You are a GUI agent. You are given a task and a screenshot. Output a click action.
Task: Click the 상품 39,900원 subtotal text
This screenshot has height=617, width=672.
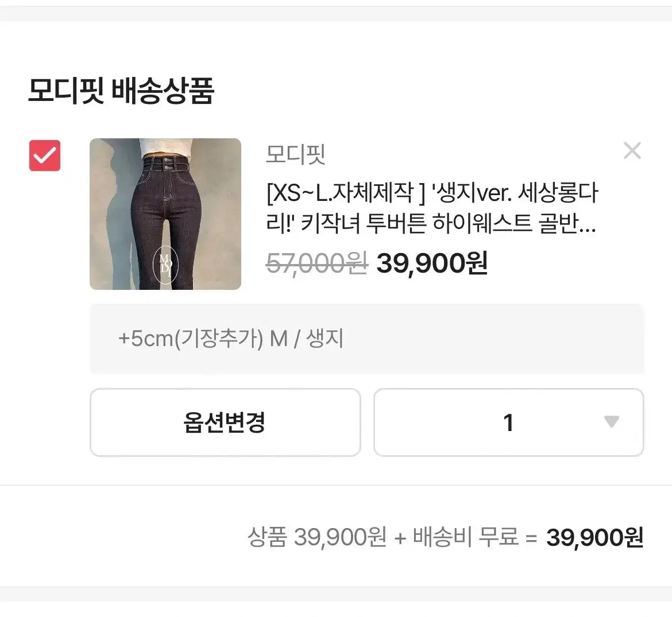[x=317, y=537]
